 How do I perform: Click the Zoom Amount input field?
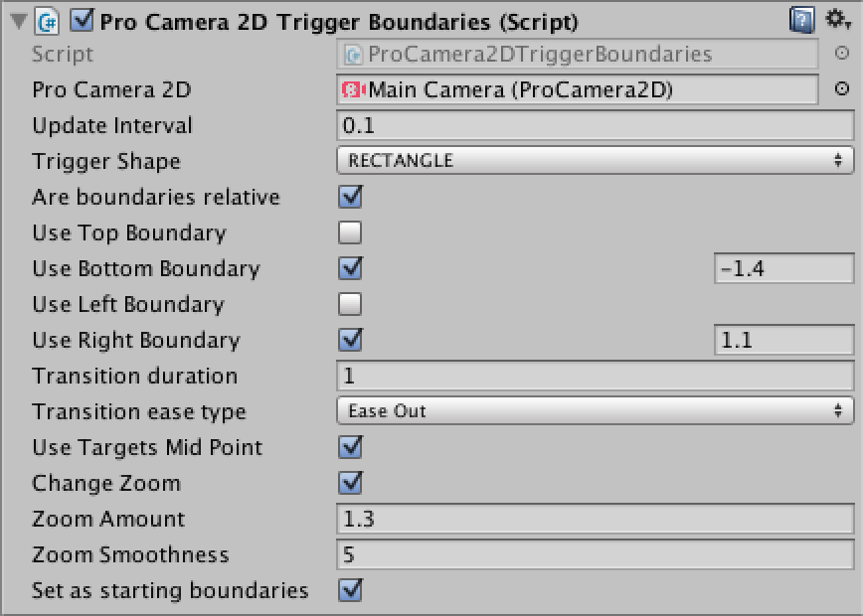tap(595, 519)
